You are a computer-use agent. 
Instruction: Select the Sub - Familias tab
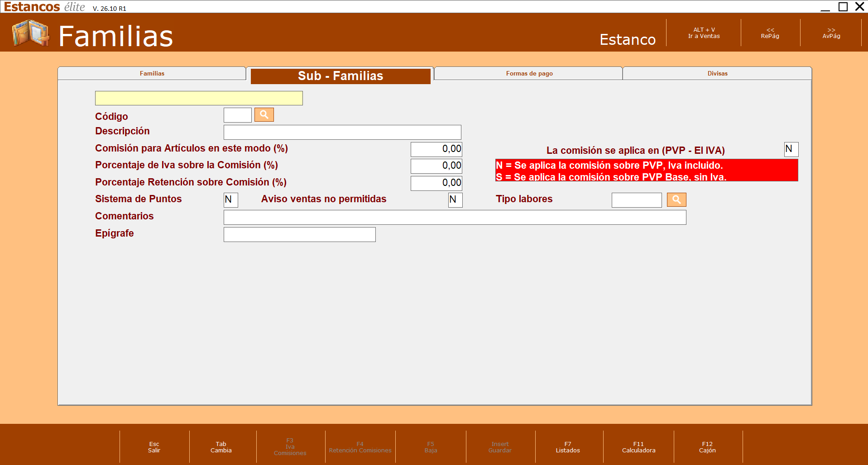[340, 76]
